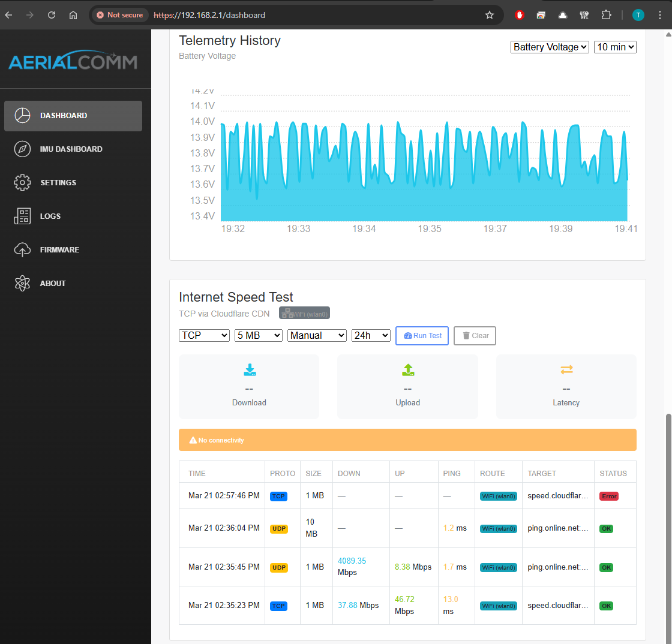The width and height of the screenshot is (672, 644).
Task: Click the Settings gear icon in sidebar
Action: point(23,182)
